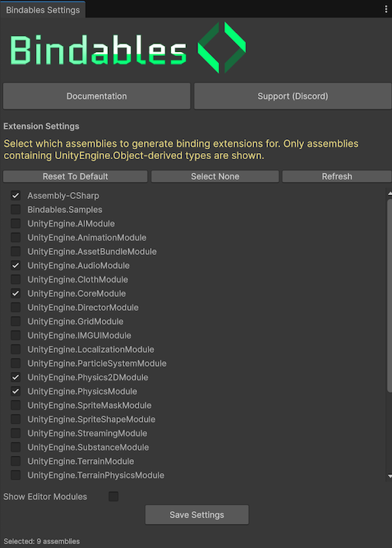Uncheck UnityEngine.Physics2DModule checkbox
Screen dimensions: 392x548
[x=15, y=377]
